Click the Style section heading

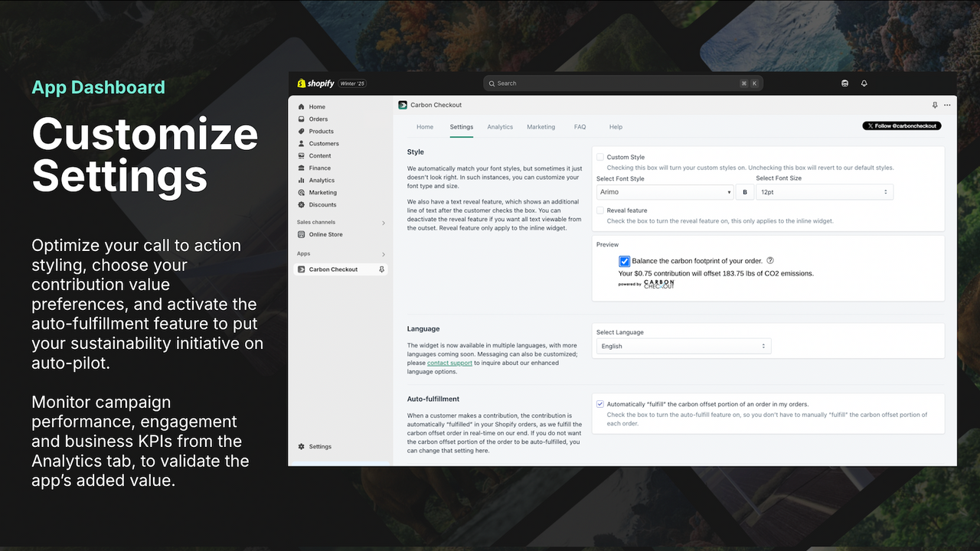pos(416,152)
